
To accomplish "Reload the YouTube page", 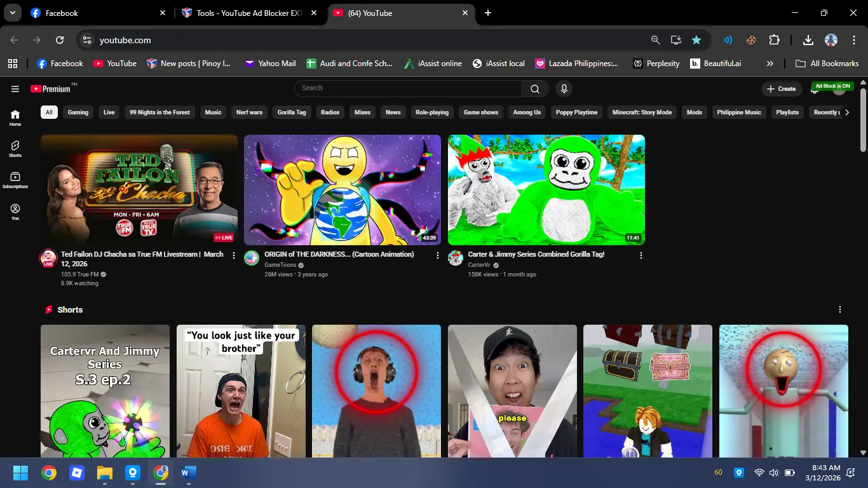I will coord(60,40).
